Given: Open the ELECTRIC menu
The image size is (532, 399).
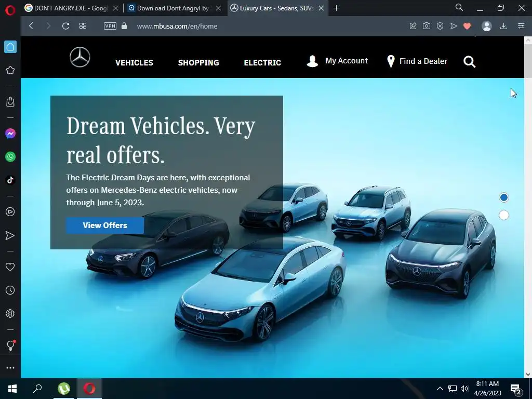Looking at the screenshot, I should click(x=262, y=62).
